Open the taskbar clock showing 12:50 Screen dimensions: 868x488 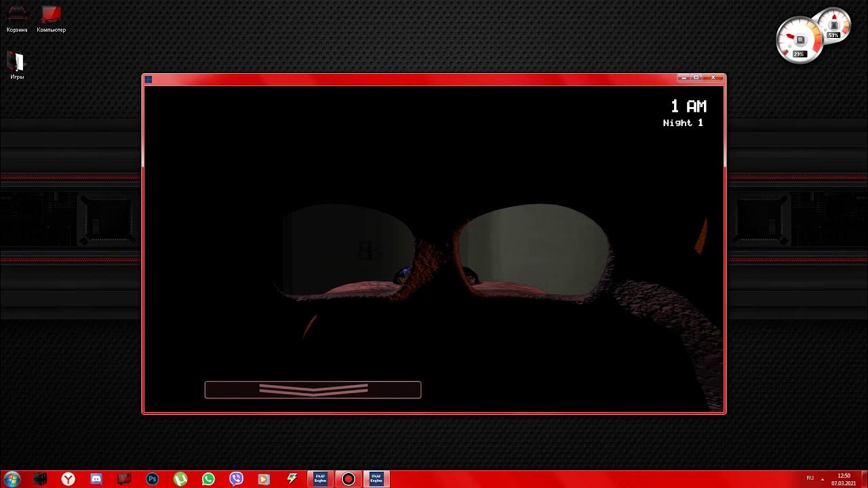pos(844,479)
